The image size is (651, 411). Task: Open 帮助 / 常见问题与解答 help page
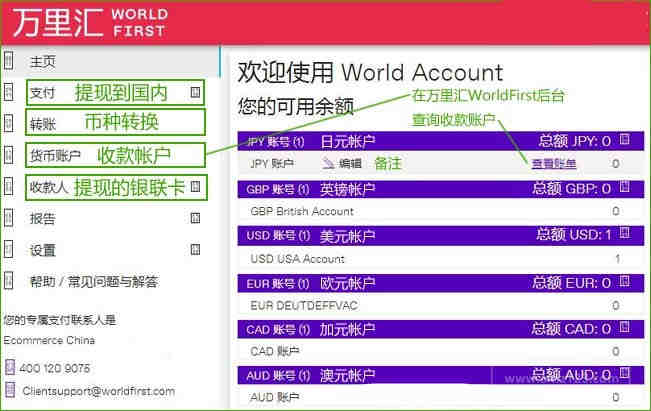click(x=94, y=281)
